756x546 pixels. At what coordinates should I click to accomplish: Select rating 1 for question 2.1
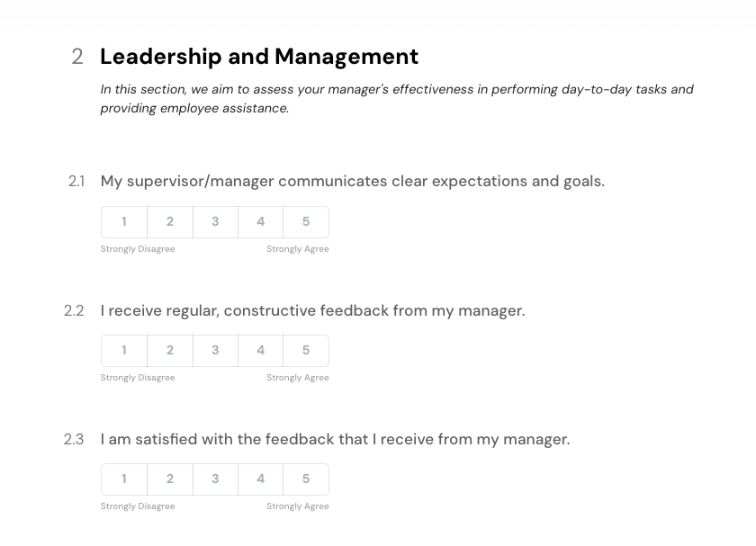pos(124,221)
